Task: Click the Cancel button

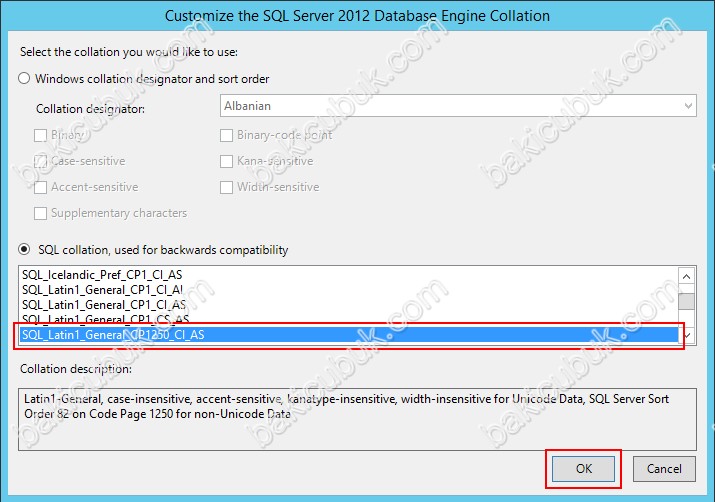Action: click(x=664, y=468)
